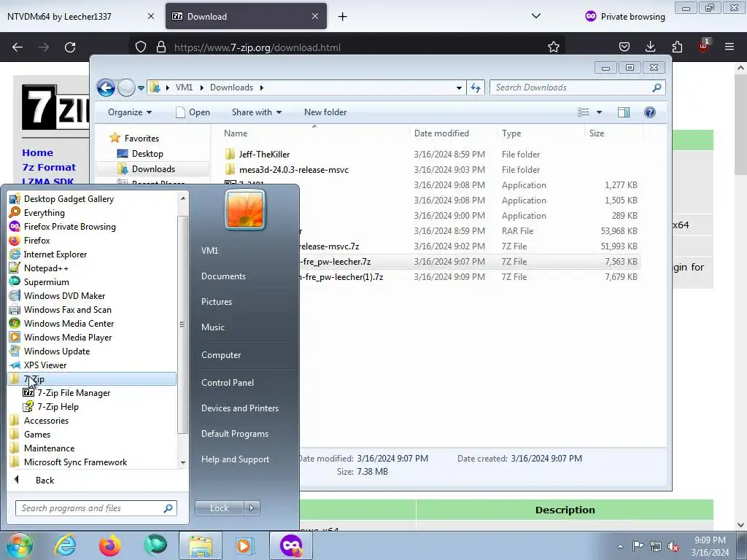Viewport: 747px width, 560px height.
Task: Open Firefox downloads panel arrow icon
Action: click(650, 47)
